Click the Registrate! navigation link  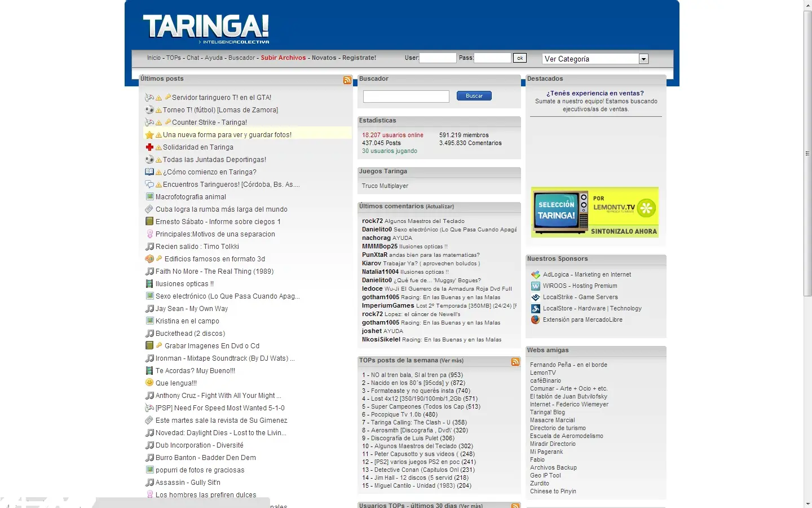click(x=359, y=58)
